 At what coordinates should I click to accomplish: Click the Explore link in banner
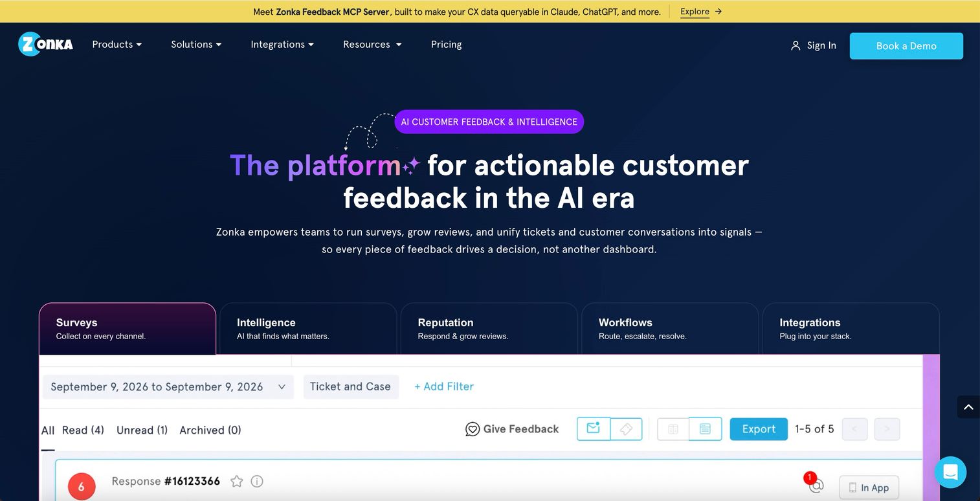[695, 12]
